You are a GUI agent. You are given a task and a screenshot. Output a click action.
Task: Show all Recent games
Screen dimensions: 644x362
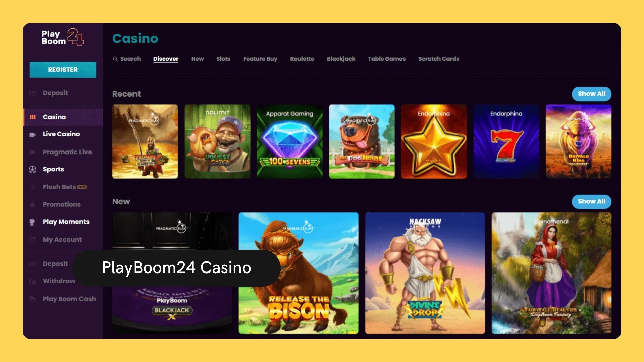coord(591,94)
